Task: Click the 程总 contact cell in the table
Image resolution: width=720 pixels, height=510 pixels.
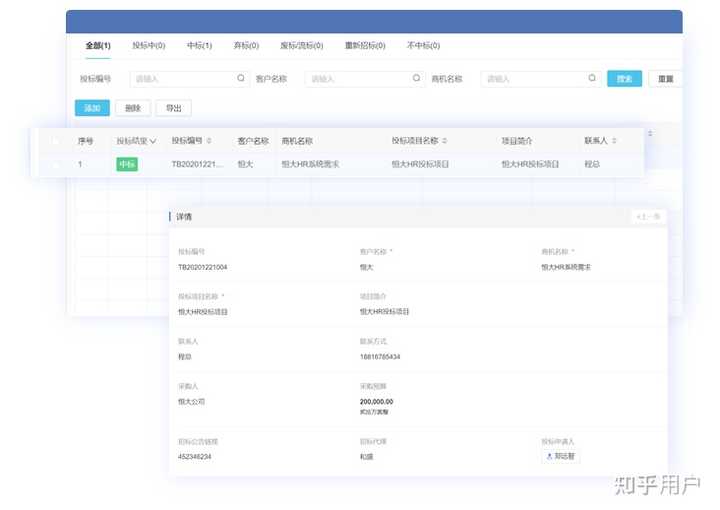Action: (x=592, y=164)
